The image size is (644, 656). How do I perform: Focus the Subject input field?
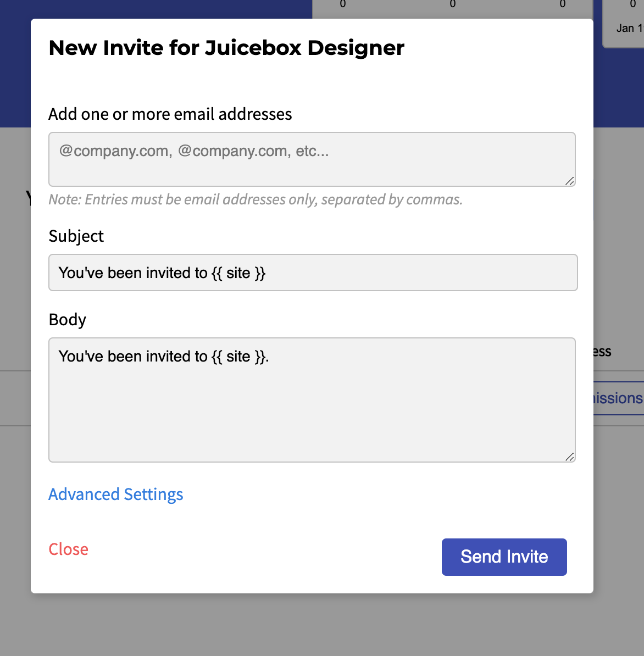[x=313, y=273]
